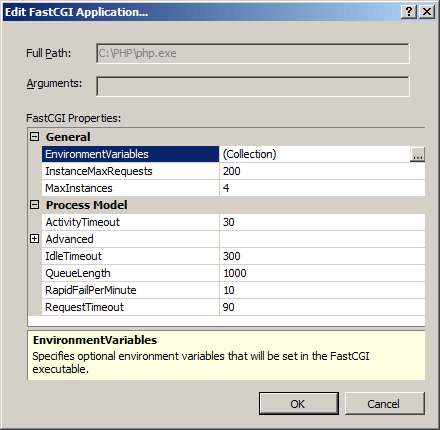The image size is (440, 430).
Task: Click the Full Path text field
Action: (x=253, y=53)
